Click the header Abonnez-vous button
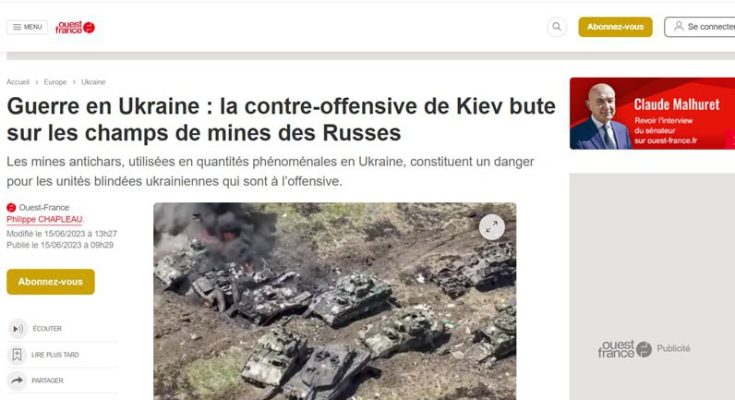The width and height of the screenshot is (735, 400). [615, 27]
